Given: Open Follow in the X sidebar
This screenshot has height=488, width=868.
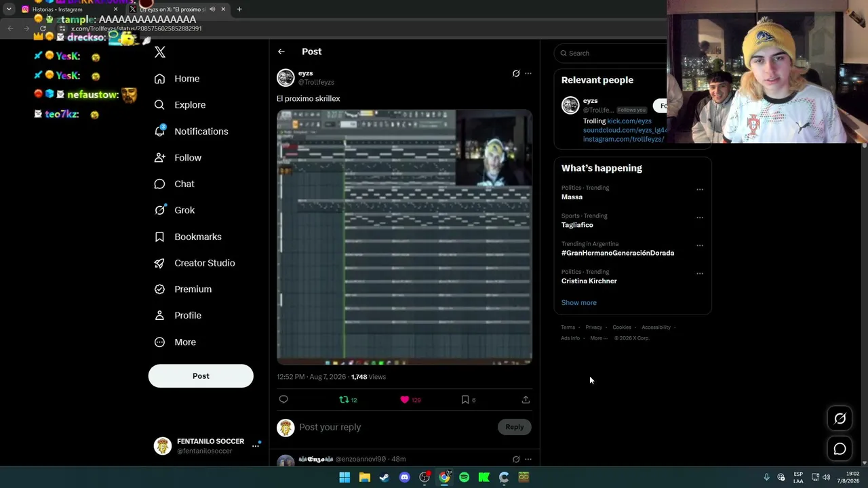Looking at the screenshot, I should coord(178,158).
